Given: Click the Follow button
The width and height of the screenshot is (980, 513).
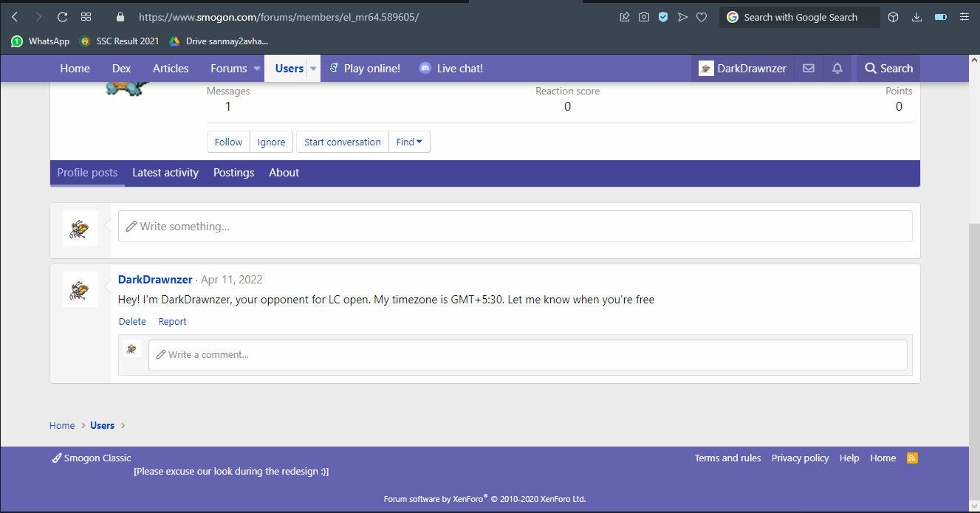Looking at the screenshot, I should tap(228, 142).
